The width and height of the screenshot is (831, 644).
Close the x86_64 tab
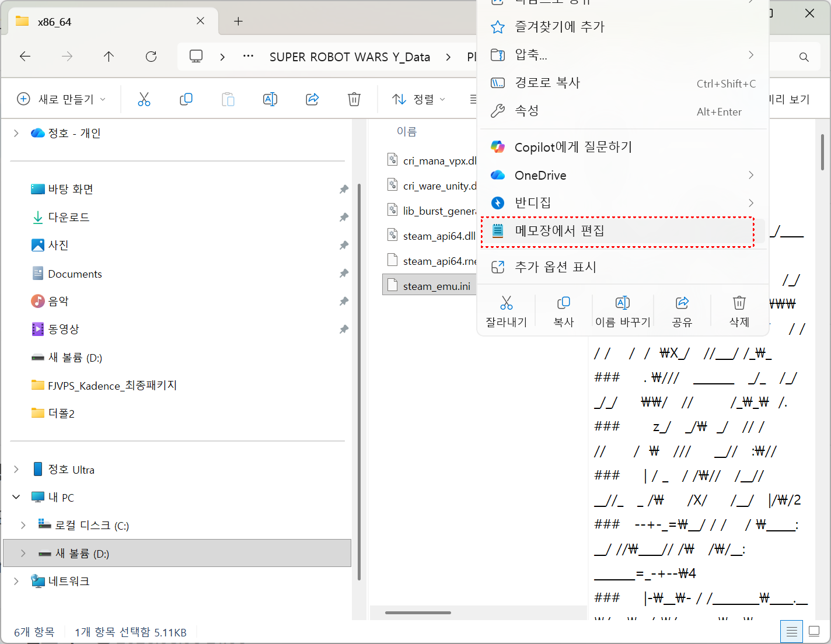point(200,21)
